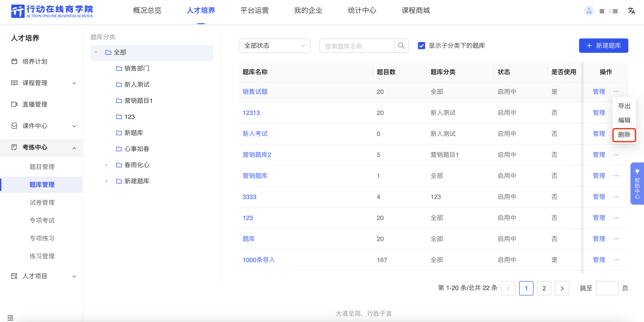The width and height of the screenshot is (644, 322).
Task: Click the 课件中心 icon
Action: [x=14, y=126]
